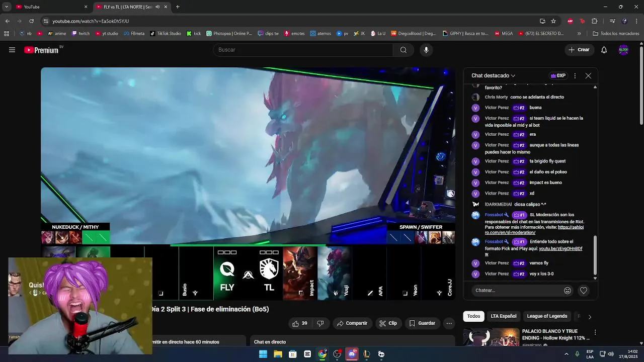The image size is (644, 362).
Task: Dislike the video with thumbs down
Action: coord(320,323)
